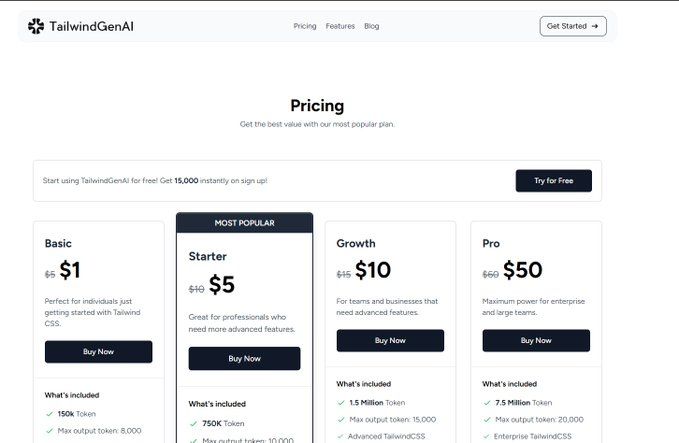Buy the Basic plan
This screenshot has height=443, width=679.
pyautogui.click(x=98, y=352)
